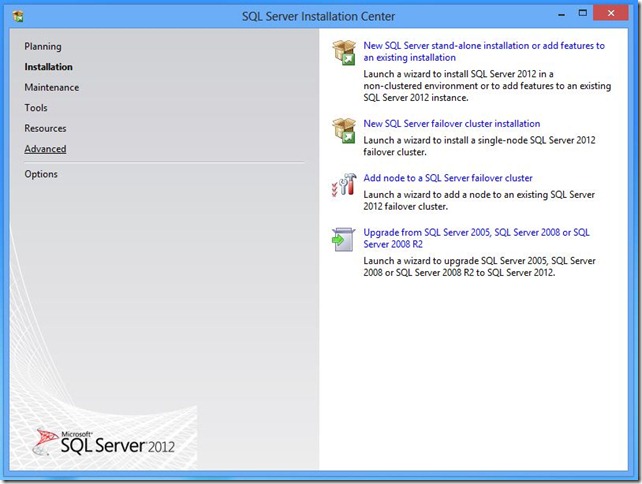Go to the Maintenance section
642x484 pixels.
point(52,87)
